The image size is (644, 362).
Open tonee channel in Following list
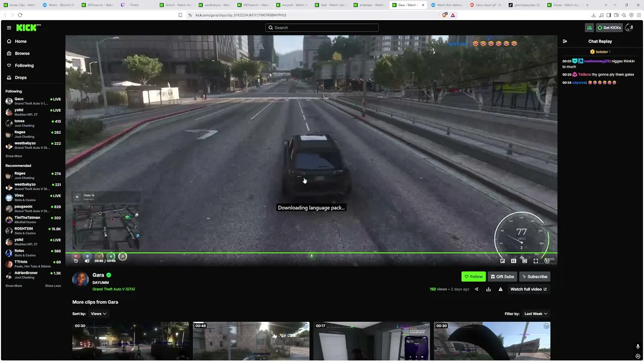[x=33, y=123]
